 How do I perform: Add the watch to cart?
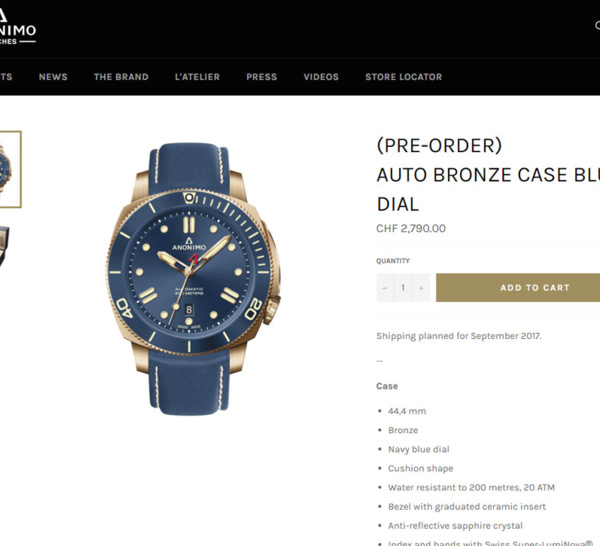518,288
